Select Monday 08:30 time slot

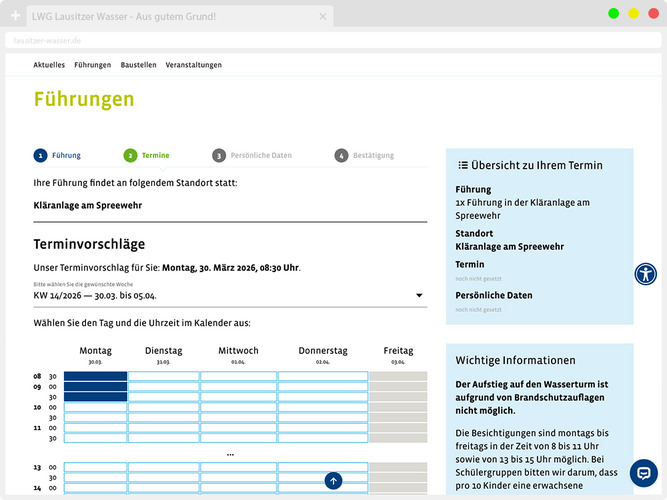[x=96, y=376]
